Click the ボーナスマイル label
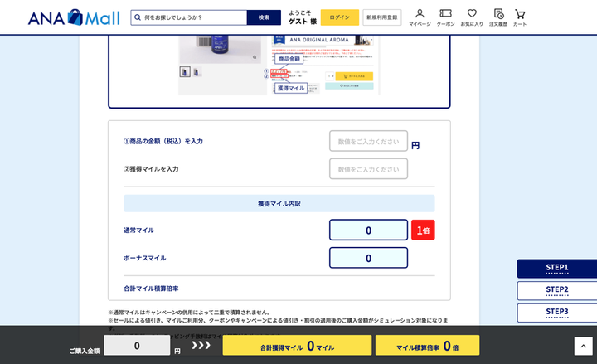The height and width of the screenshot is (364, 597). (144, 258)
